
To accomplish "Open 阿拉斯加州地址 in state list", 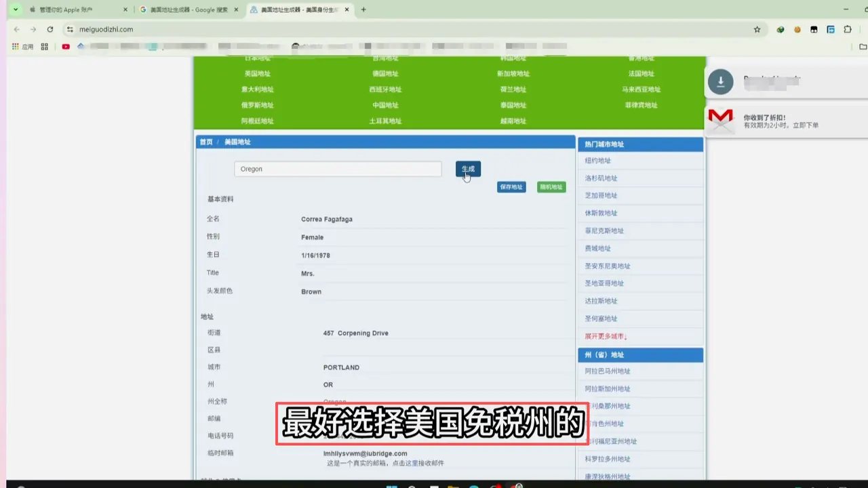I will 608,389.
